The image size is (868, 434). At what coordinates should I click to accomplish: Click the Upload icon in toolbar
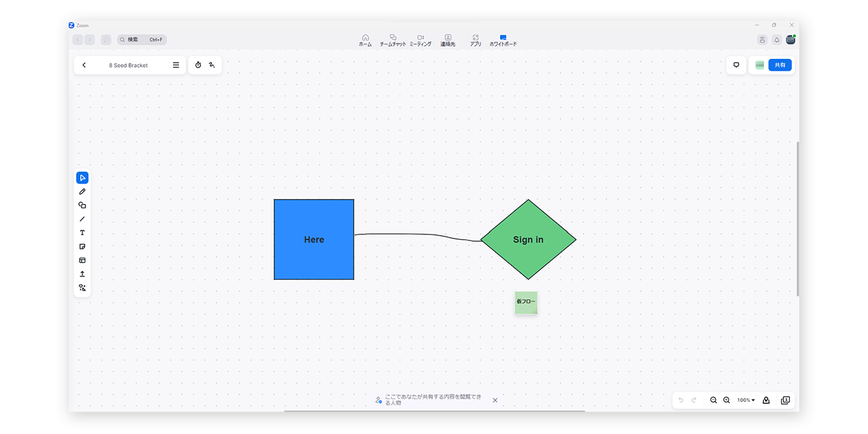click(x=82, y=274)
